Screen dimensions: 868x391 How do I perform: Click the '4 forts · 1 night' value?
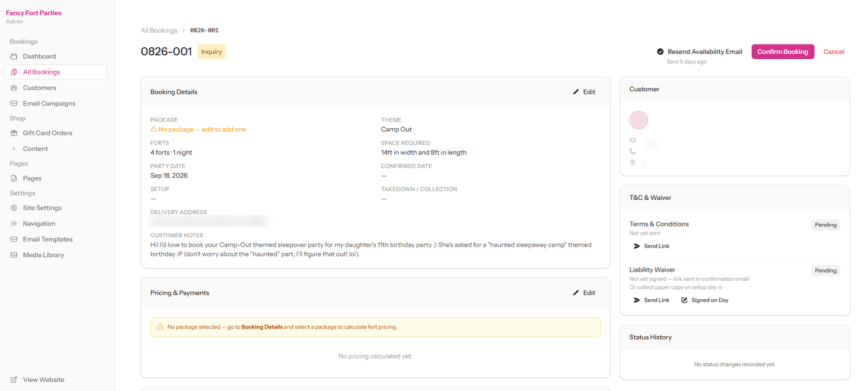[171, 153]
